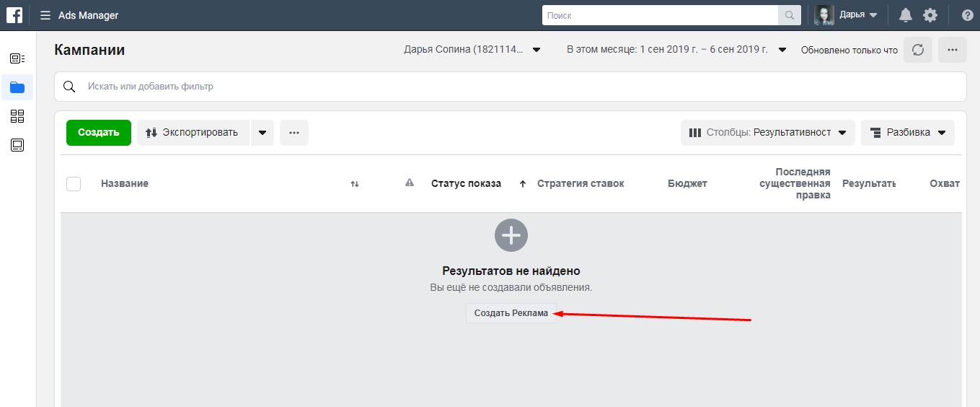Viewport: 980px width, 407px height.
Task: Click the search magnifier button in top bar
Action: [x=789, y=15]
